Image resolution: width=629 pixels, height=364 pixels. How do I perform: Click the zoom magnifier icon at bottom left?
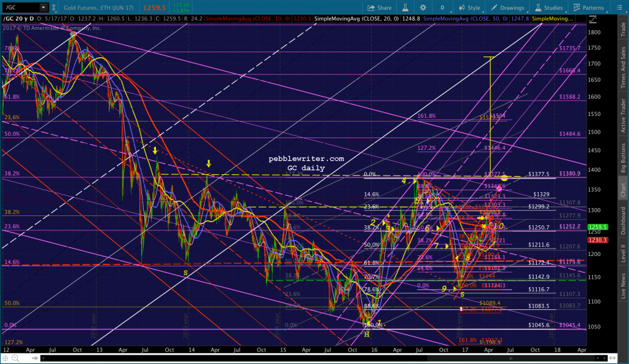pos(15,358)
